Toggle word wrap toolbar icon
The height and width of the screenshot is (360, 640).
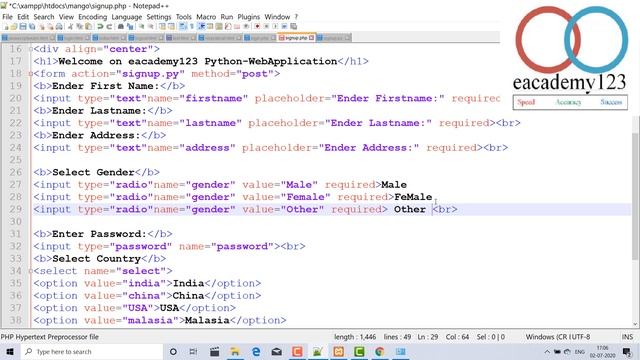pyautogui.click(x=182, y=27)
